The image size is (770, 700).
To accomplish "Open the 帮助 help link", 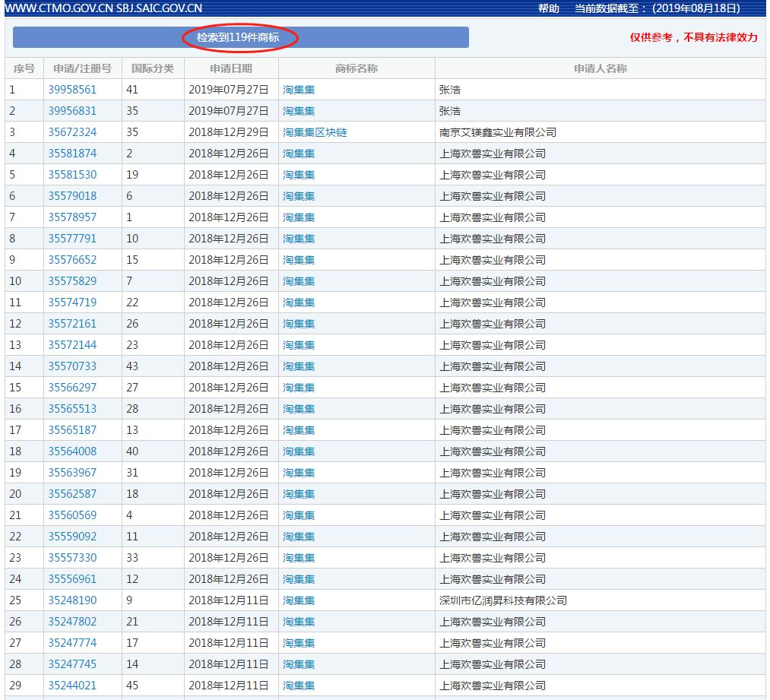I will click(x=549, y=8).
